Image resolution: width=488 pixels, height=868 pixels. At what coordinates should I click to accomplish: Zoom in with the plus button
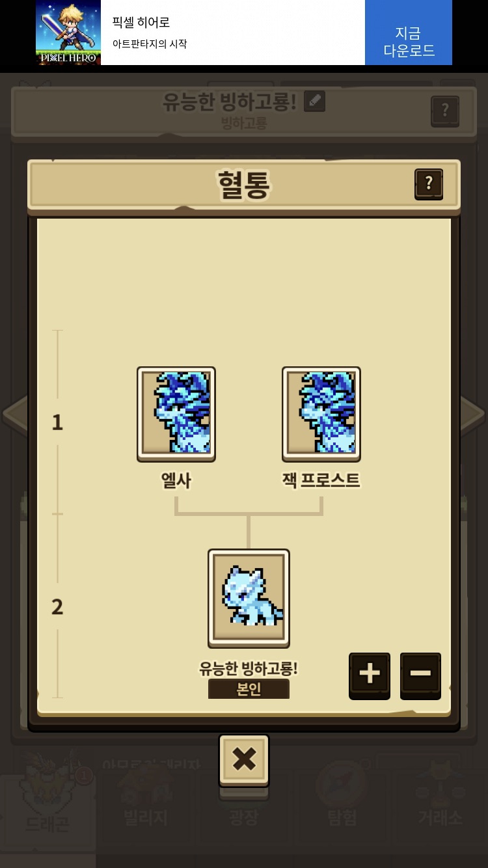(370, 675)
